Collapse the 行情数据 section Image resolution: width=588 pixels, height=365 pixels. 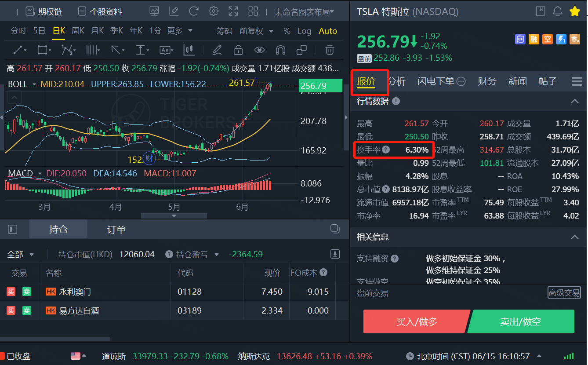pos(574,102)
